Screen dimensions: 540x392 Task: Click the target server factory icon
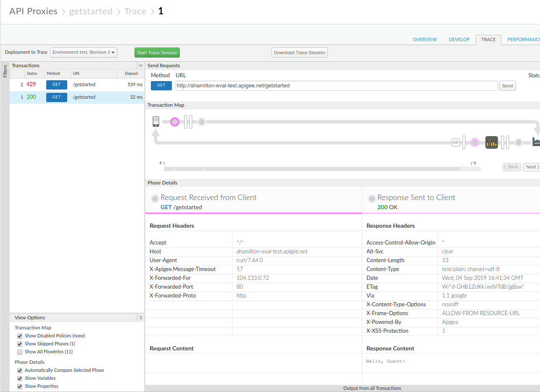tap(536, 142)
